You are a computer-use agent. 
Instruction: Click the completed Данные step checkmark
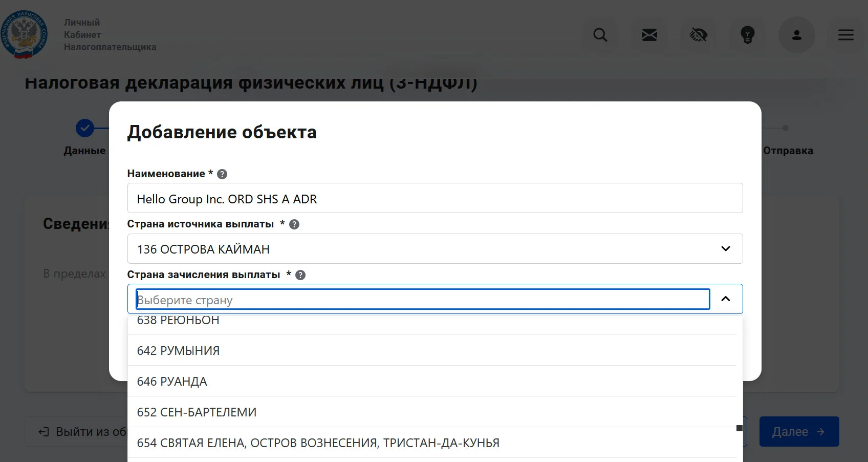(85, 128)
